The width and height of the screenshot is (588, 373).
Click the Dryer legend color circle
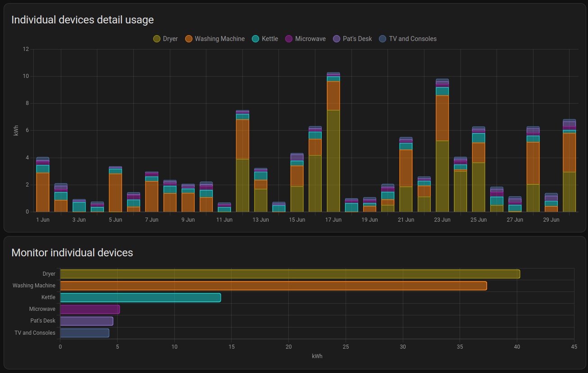point(157,39)
